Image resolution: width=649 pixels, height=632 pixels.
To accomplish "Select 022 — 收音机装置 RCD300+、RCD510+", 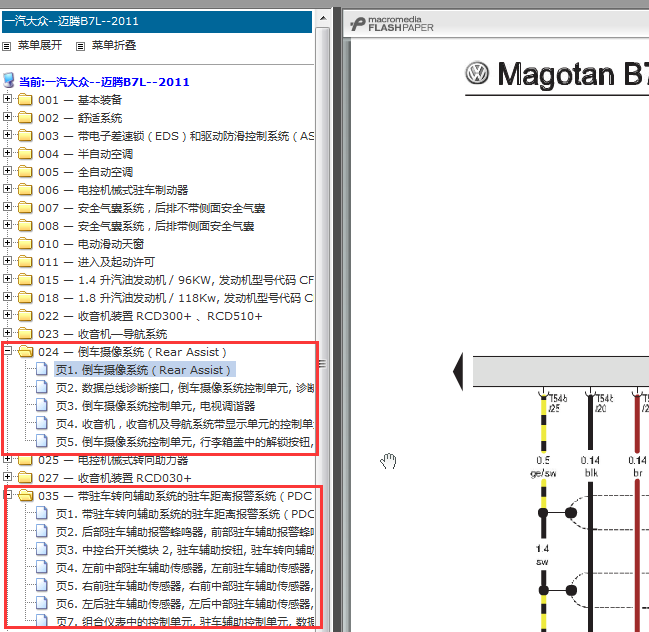I will tap(150, 316).
